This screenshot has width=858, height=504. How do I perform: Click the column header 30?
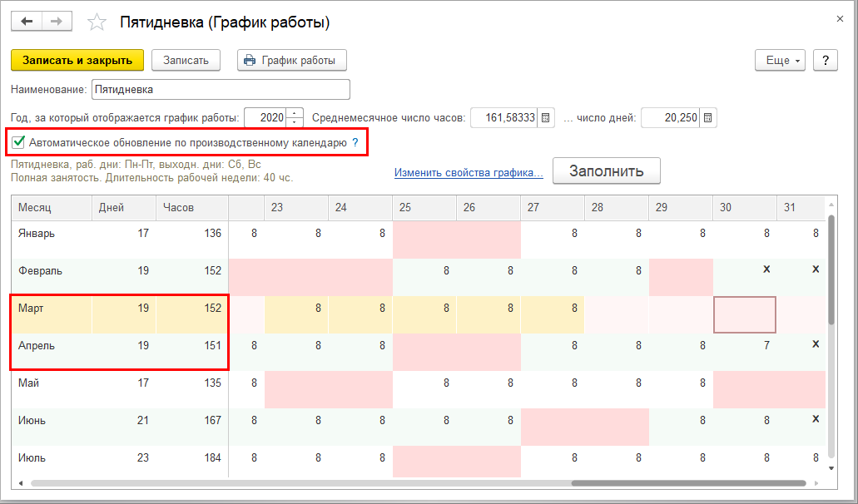point(744,208)
